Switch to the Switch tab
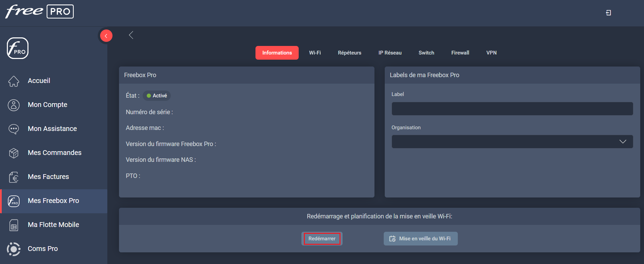This screenshot has height=264, width=644. click(x=426, y=53)
